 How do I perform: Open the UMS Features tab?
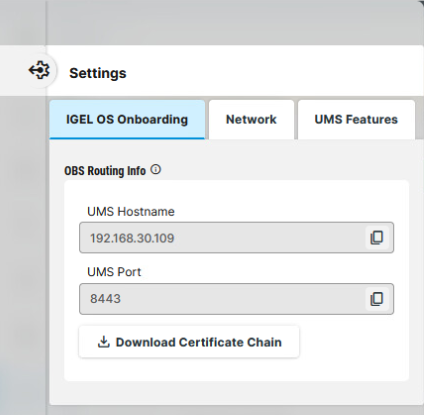click(x=356, y=119)
